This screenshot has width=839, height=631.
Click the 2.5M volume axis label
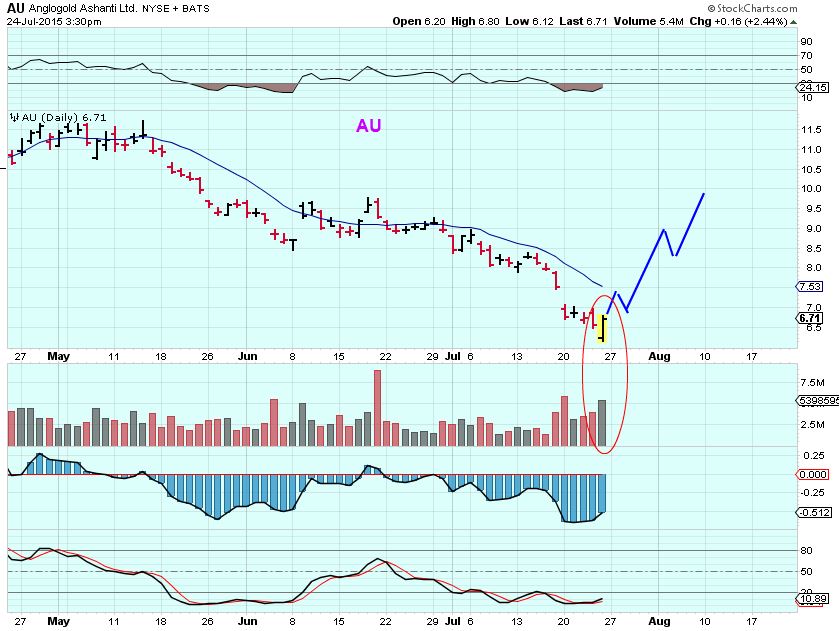pos(812,424)
